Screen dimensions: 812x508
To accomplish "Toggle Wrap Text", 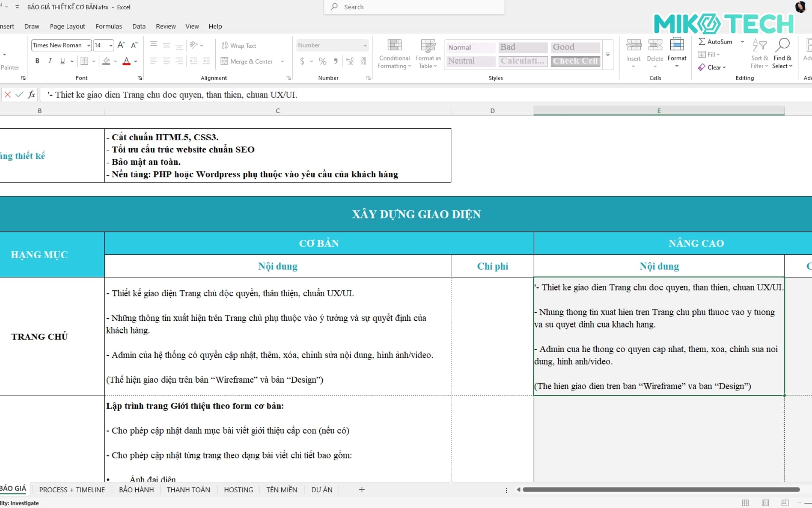I will tap(239, 46).
